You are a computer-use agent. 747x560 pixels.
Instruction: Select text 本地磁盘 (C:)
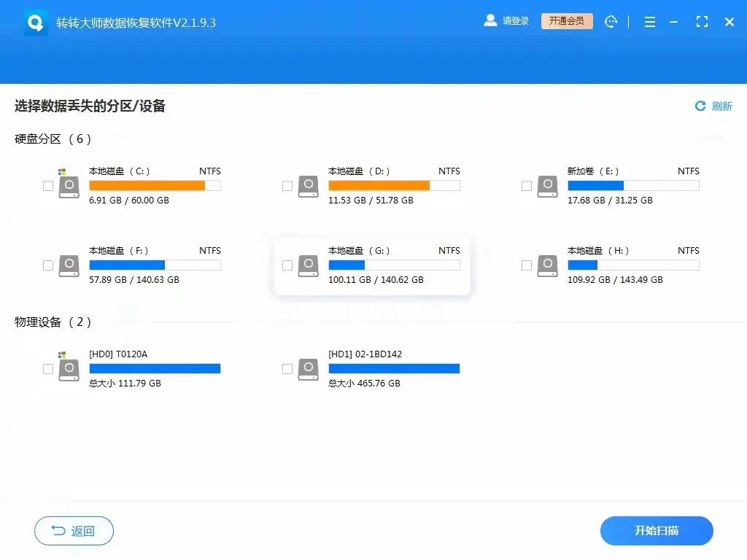(x=120, y=171)
